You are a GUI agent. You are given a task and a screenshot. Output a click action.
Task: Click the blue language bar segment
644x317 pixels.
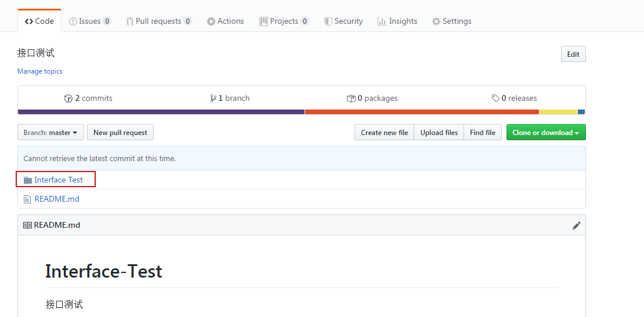click(x=581, y=112)
